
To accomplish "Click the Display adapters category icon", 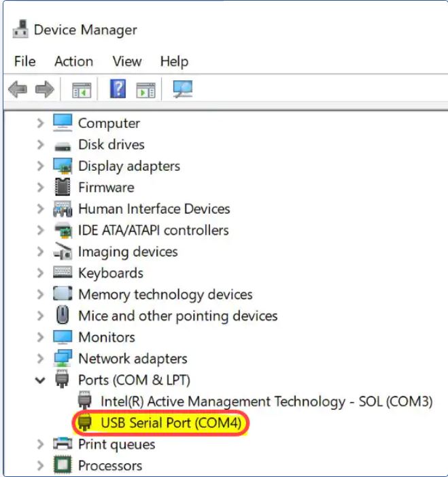I will (x=63, y=165).
